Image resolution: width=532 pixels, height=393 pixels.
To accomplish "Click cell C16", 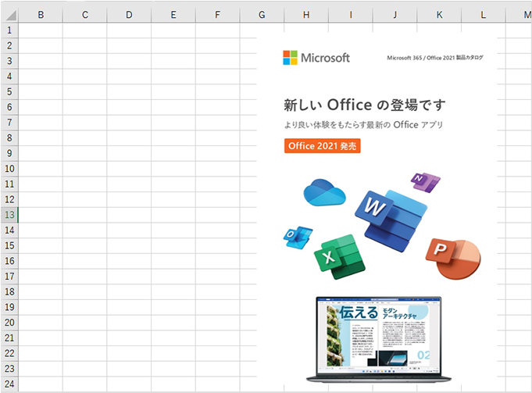I will click(85, 261).
